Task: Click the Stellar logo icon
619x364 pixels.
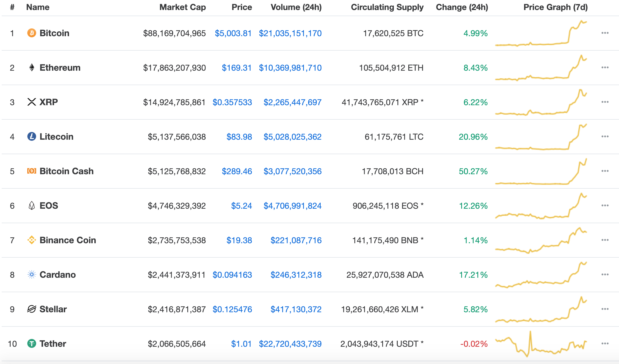Action: [x=32, y=309]
